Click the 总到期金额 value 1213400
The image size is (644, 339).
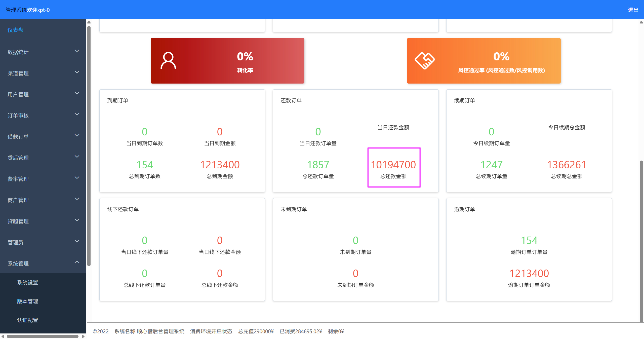[x=220, y=165]
